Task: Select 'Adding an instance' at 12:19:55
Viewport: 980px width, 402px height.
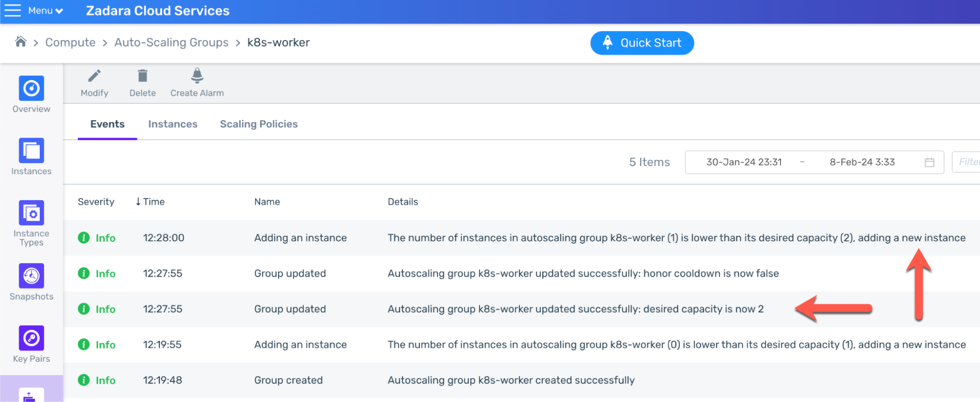Action: click(x=301, y=345)
